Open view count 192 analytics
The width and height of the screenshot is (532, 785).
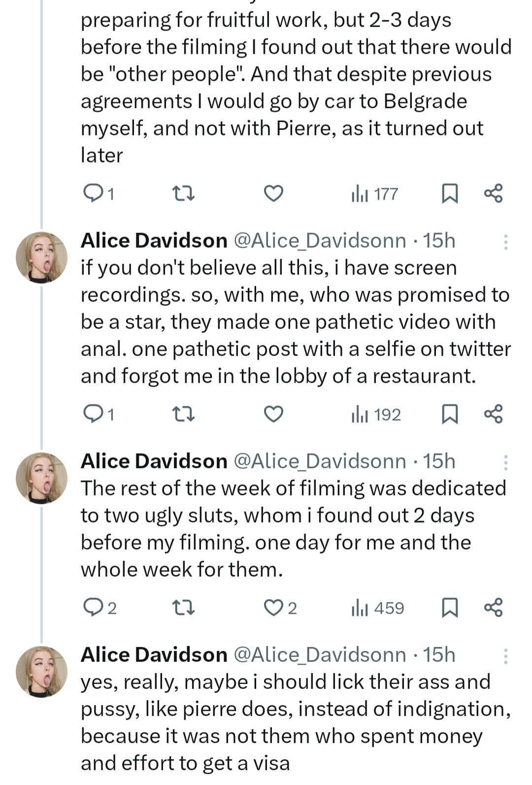[x=377, y=414]
